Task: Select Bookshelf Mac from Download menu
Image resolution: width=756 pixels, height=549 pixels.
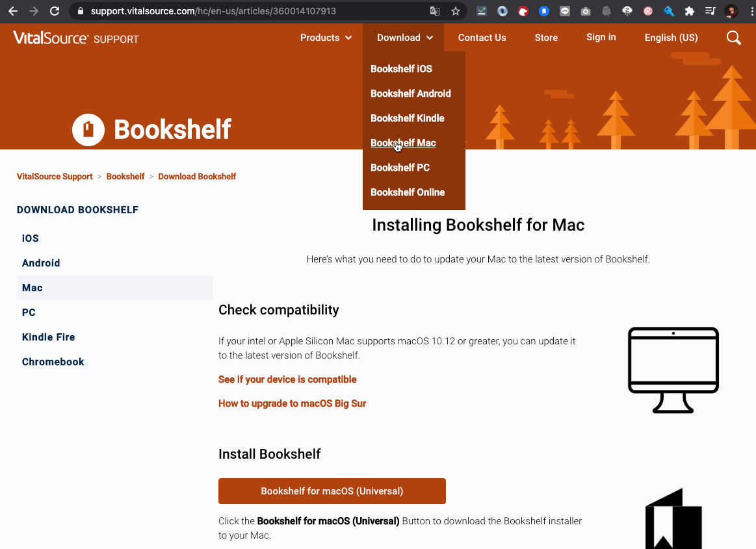Action: click(403, 143)
